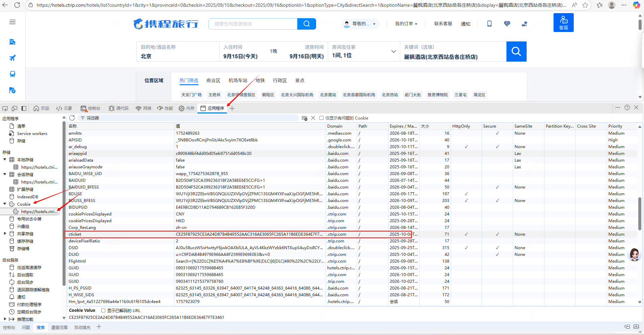Open the bottom 覆盖范围 coverage tab
This screenshot has height=335, width=644.
59,327
